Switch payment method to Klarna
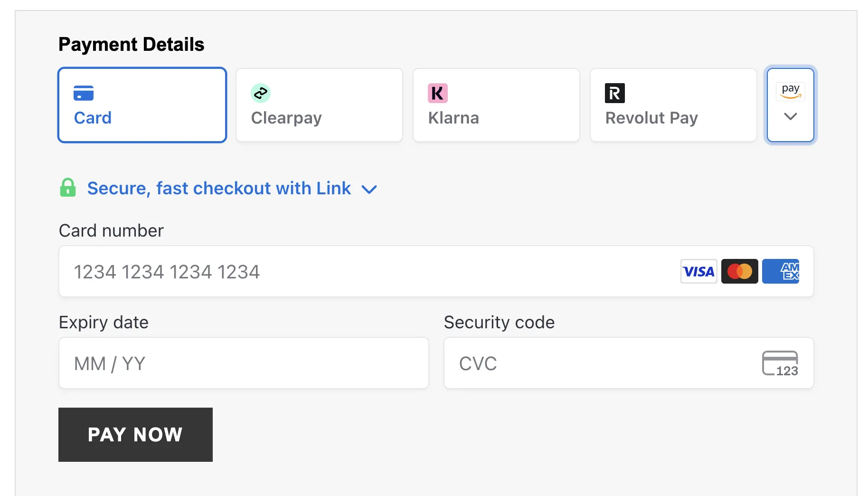Viewport: 868px width, 496px height. pyautogui.click(x=496, y=105)
